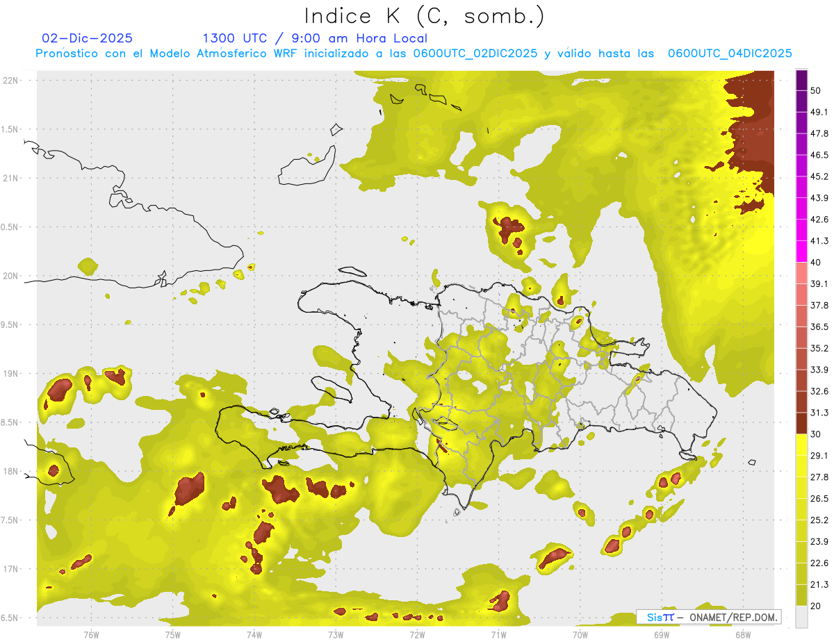
Task: Click the colorbar value "32.6"
Action: pos(820,391)
